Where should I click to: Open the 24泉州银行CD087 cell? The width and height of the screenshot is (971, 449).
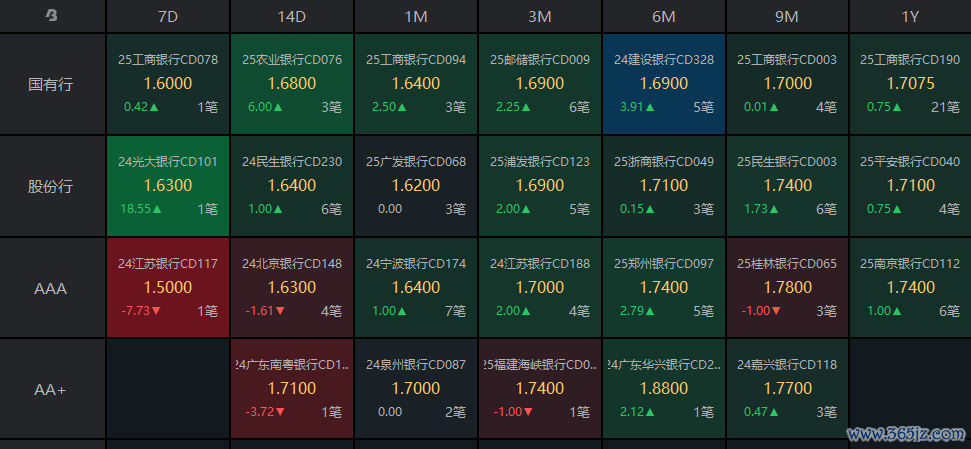click(x=416, y=389)
